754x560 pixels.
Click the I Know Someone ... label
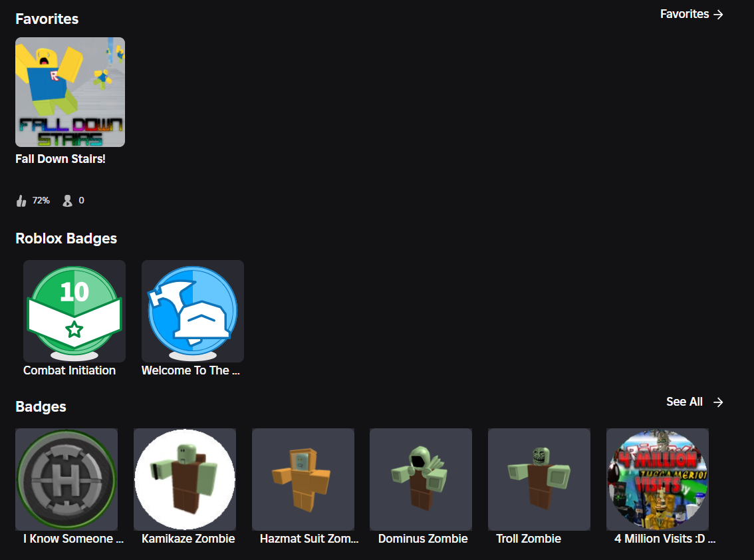point(74,539)
